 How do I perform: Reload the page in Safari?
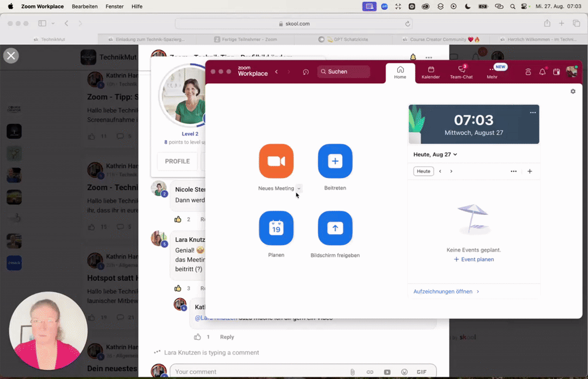407,24
